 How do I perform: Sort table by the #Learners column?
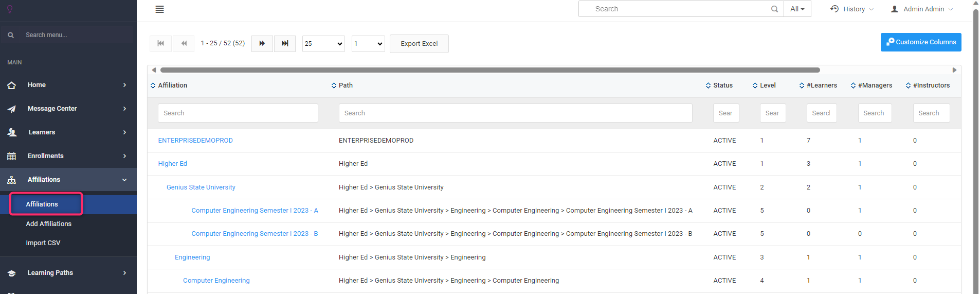(x=821, y=85)
